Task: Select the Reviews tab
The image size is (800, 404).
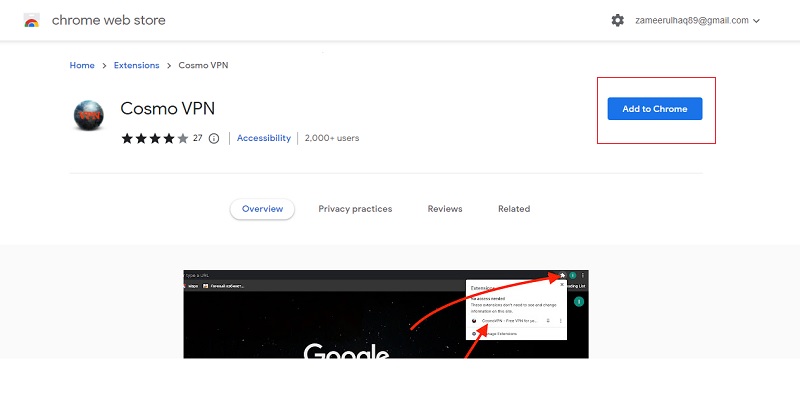Action: coord(445,209)
